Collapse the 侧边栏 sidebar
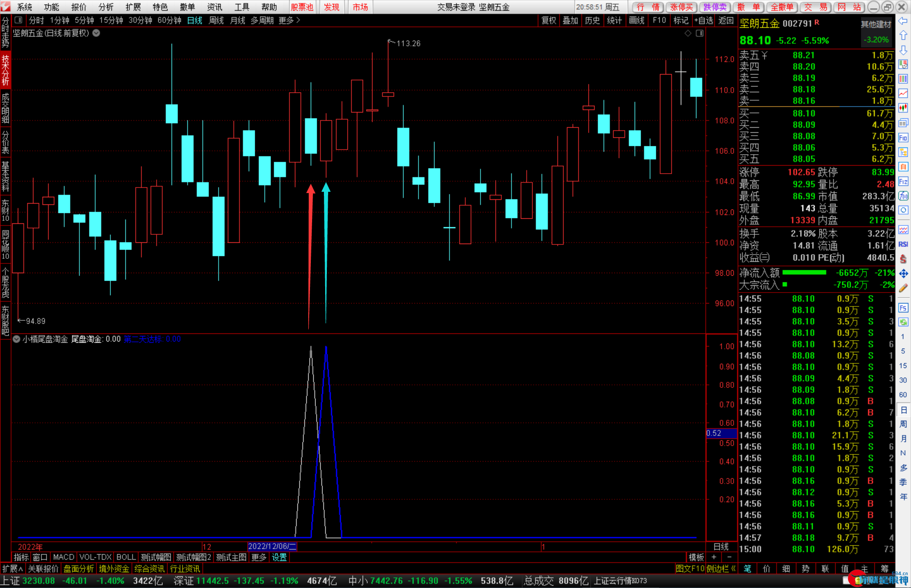Viewport: 911px width, 588px height. point(722,569)
